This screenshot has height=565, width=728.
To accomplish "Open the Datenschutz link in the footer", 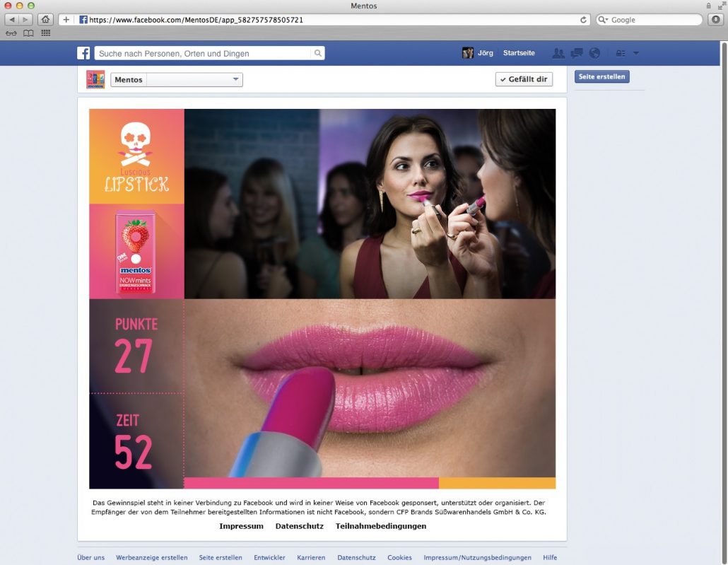I will click(x=356, y=557).
